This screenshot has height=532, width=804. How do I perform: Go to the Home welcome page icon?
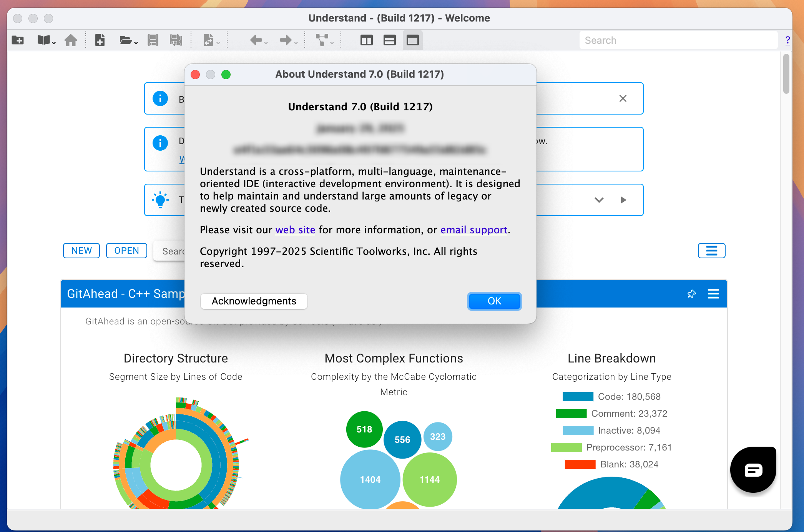tap(71, 40)
